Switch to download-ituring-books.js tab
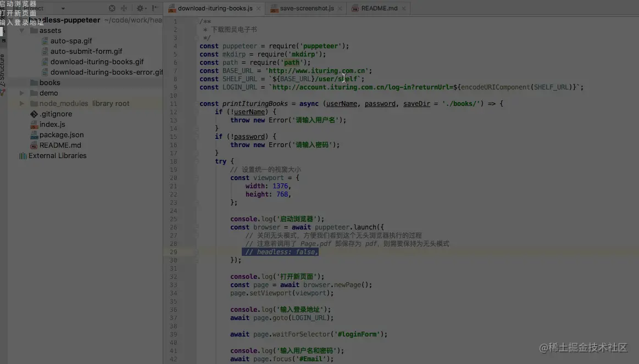The width and height of the screenshot is (639, 364). pyautogui.click(x=215, y=8)
